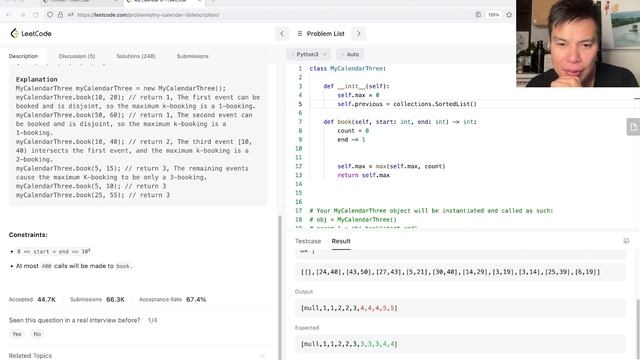The width and height of the screenshot is (640, 360).
Task: Click the 'def __init__(self):' code line
Action: click(x=356, y=86)
